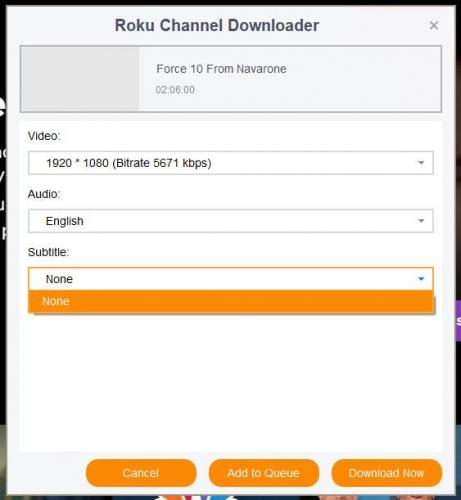
Task: Click the Roku Channel Downloader heading
Action: click(x=217, y=25)
